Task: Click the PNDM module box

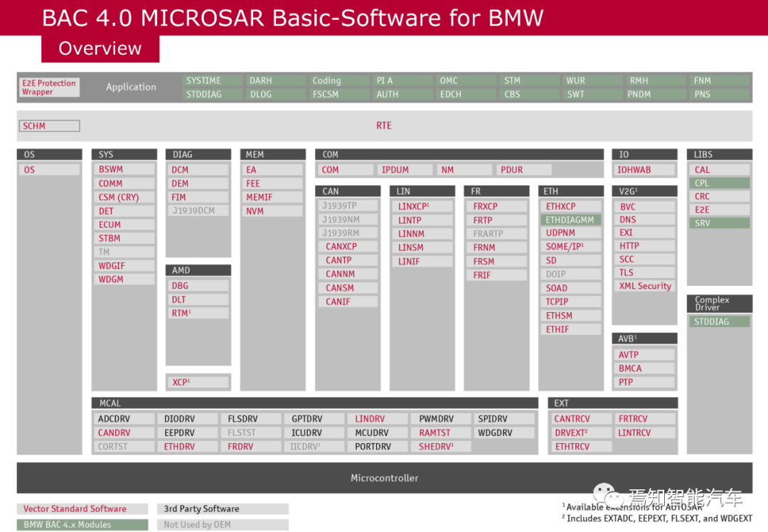Action: tap(656, 94)
